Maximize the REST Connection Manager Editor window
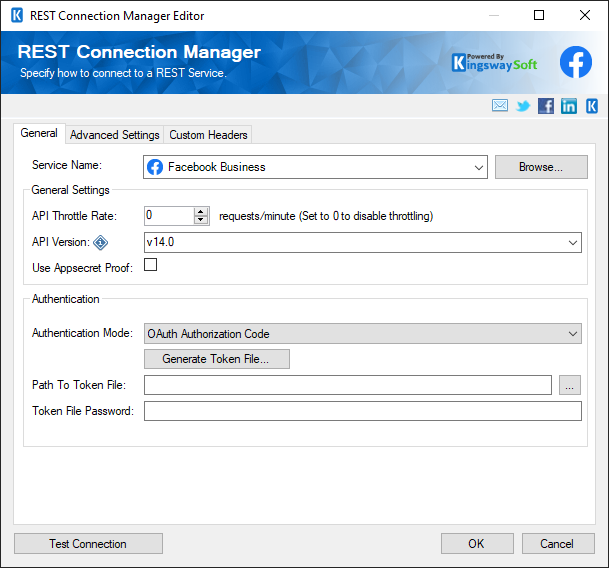The image size is (609, 568). (x=539, y=15)
